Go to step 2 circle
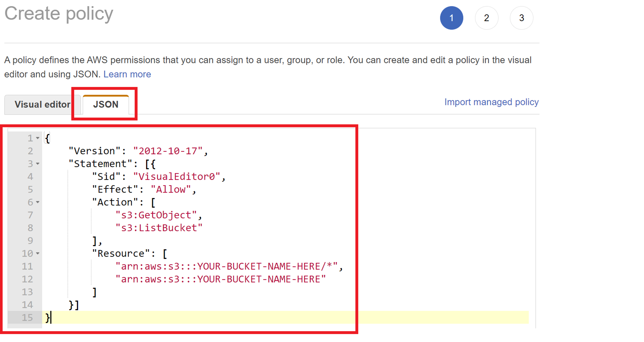Viewport: 644px width, 342px height. pos(486,18)
